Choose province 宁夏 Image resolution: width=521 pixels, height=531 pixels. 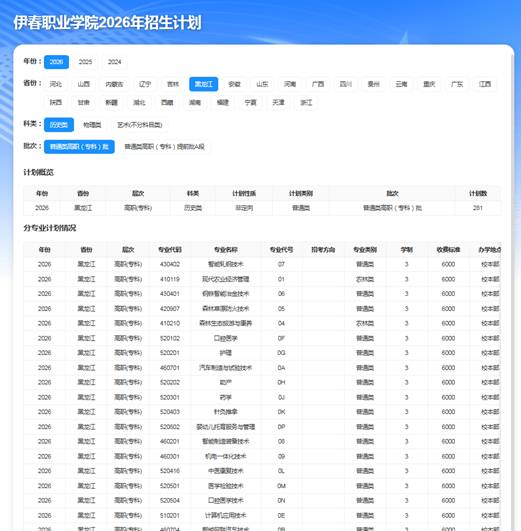point(250,102)
